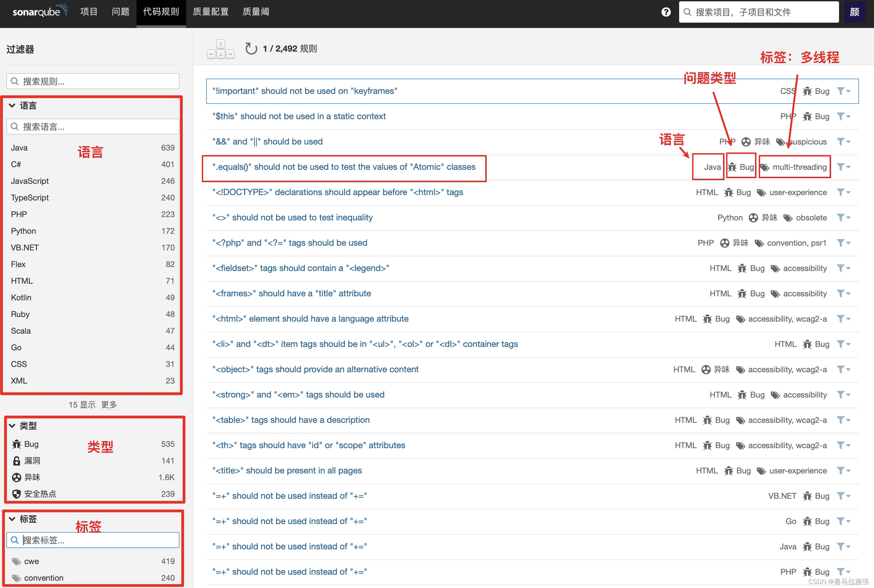Focus the top 搜索项目 search box
This screenshot has height=588, width=874.
[759, 12]
